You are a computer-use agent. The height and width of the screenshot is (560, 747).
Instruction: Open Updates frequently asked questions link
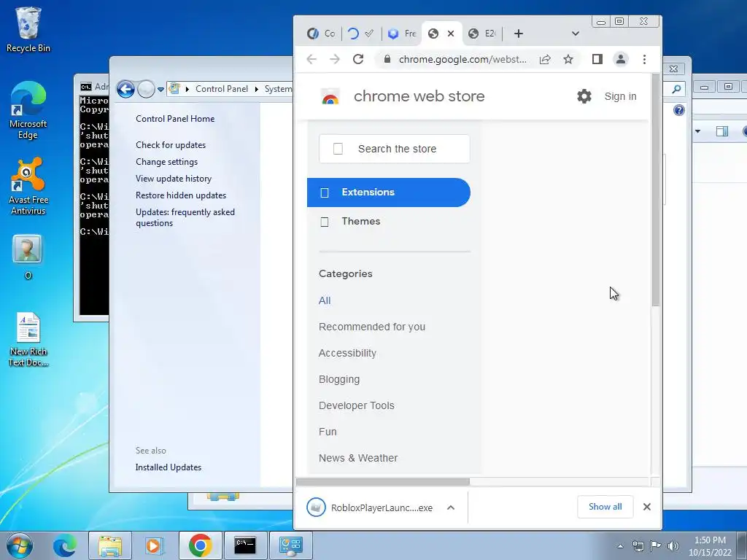pos(185,217)
